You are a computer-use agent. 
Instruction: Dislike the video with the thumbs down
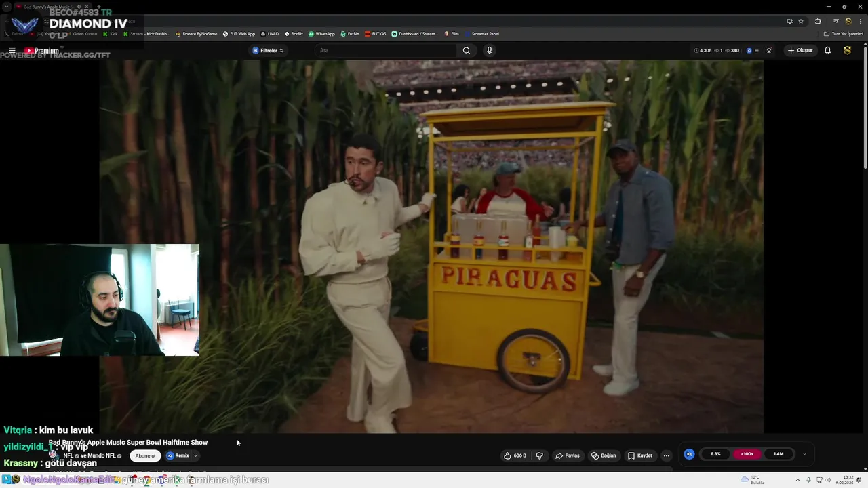click(539, 455)
